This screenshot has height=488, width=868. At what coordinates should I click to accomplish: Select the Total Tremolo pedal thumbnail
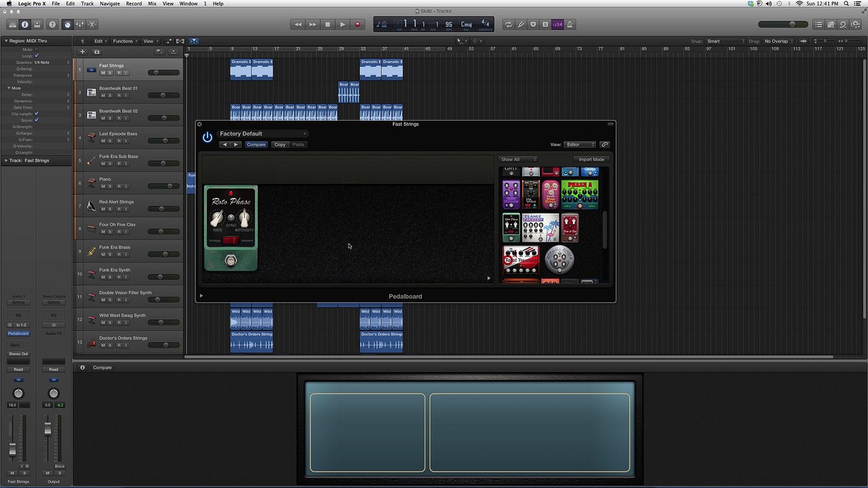click(521, 260)
